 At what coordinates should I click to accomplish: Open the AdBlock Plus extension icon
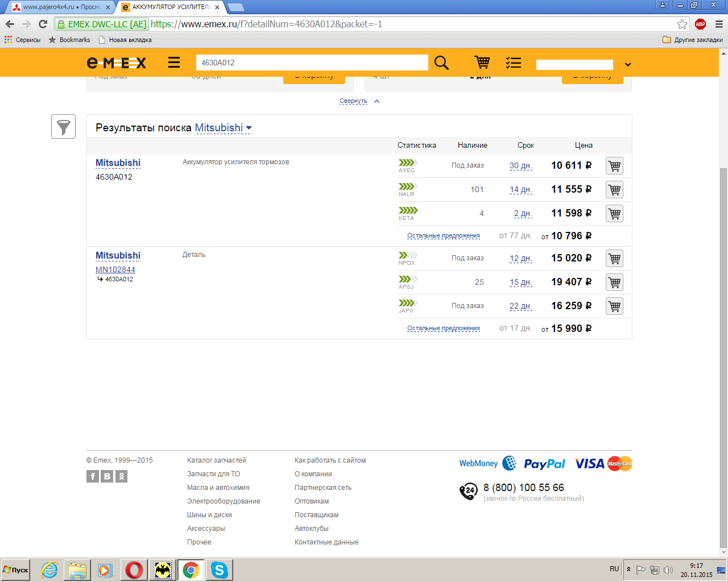[700, 24]
